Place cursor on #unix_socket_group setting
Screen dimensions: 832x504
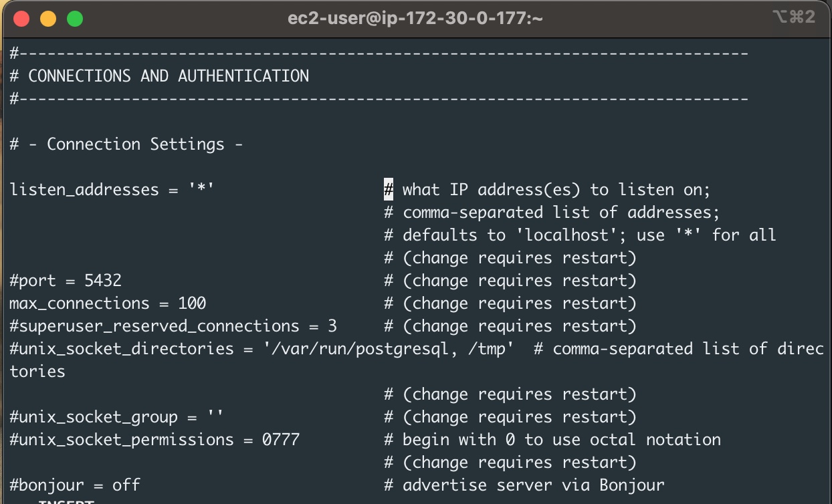coord(94,417)
